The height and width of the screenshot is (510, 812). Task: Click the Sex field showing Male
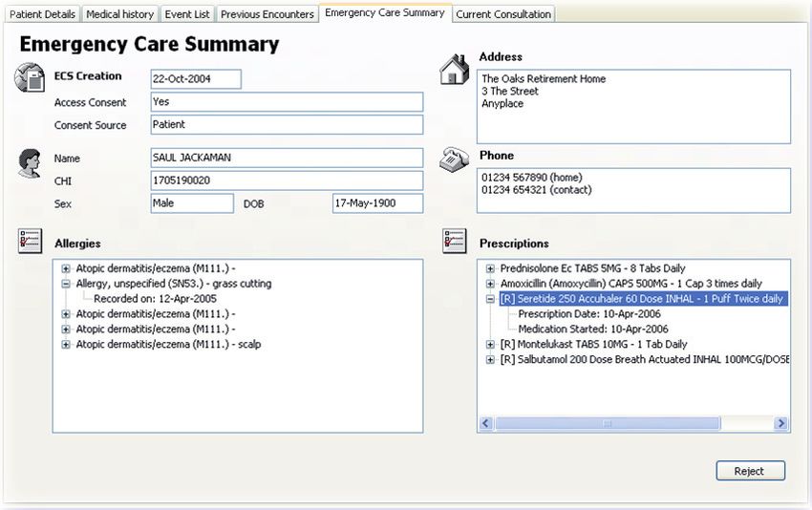point(192,203)
